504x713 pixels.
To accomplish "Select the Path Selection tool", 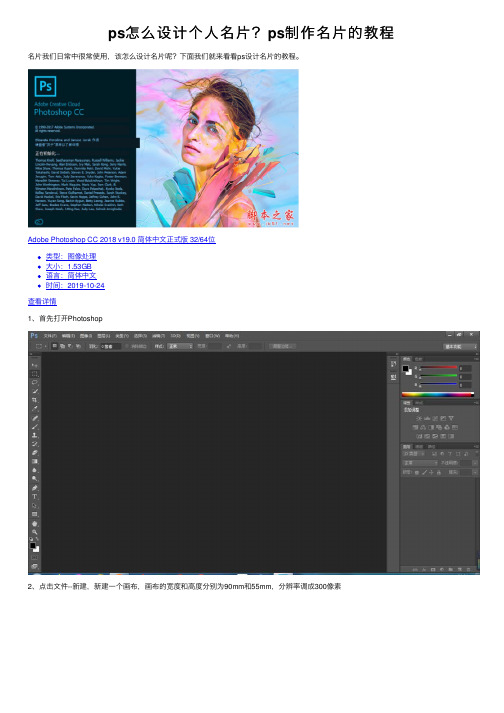I will 35,505.
